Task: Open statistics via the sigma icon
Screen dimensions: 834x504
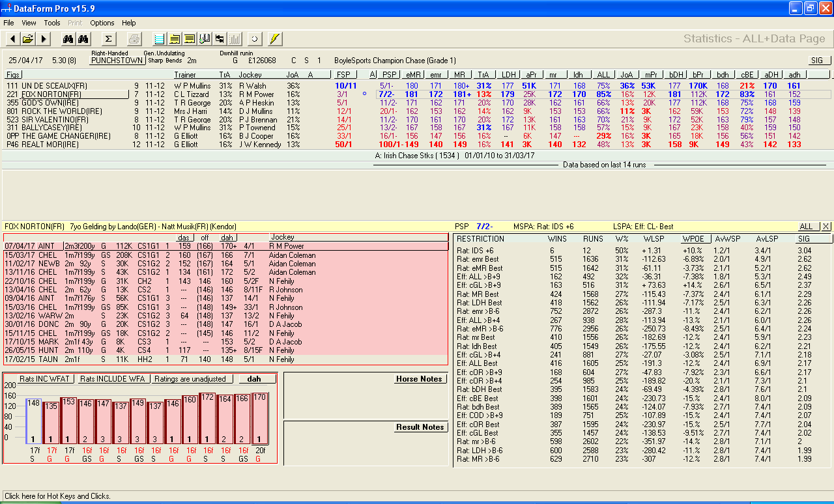Action: [109, 38]
